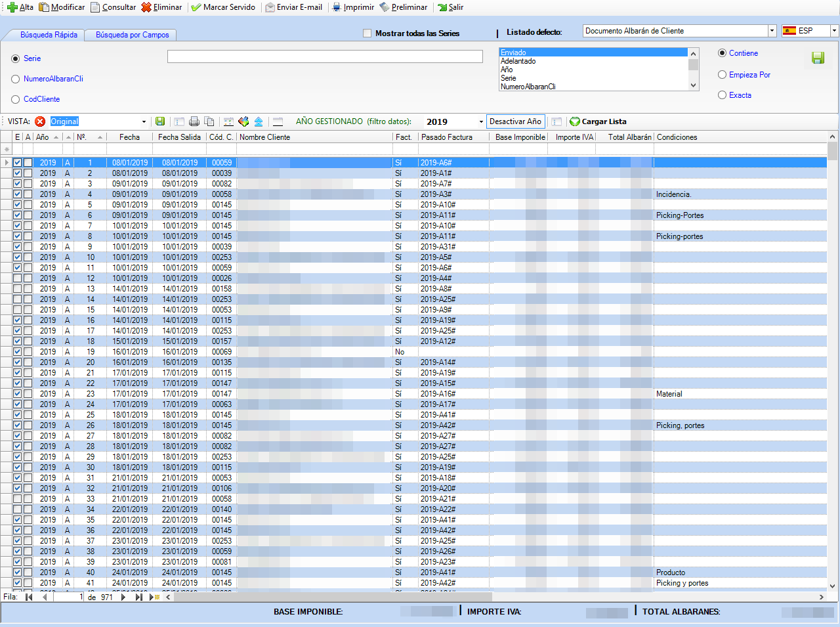Screen dimensions: 840x627
Task: Click the quick search text field
Action: [x=325, y=56]
